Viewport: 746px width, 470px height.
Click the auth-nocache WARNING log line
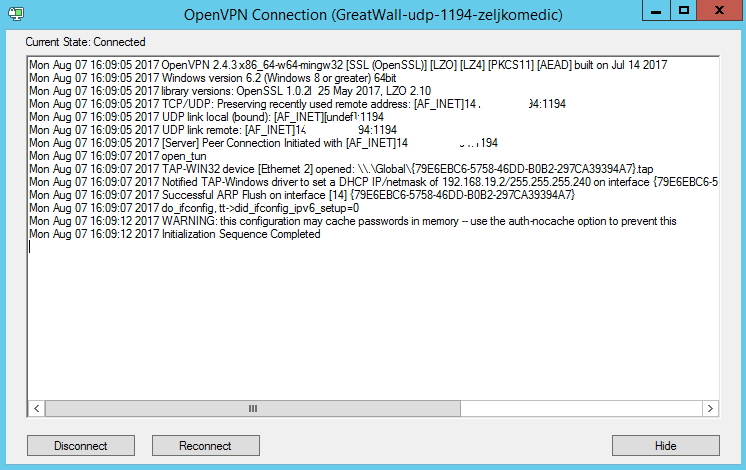click(353, 221)
